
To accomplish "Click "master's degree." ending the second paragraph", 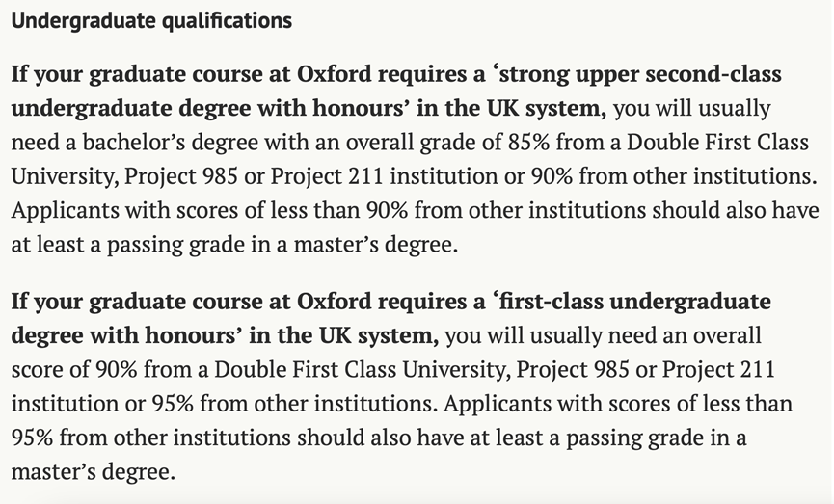I will click(94, 471).
